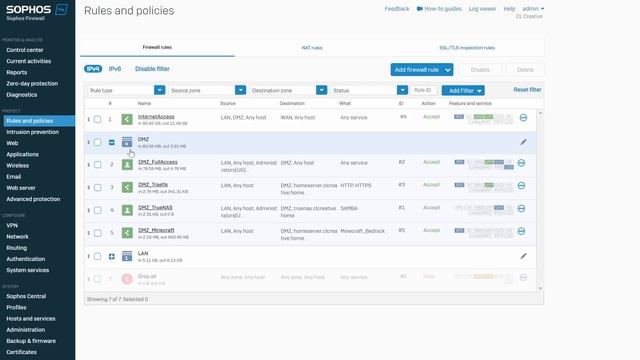Select the DMZ group checkbox
The height and width of the screenshot is (360, 640).
pos(98,142)
